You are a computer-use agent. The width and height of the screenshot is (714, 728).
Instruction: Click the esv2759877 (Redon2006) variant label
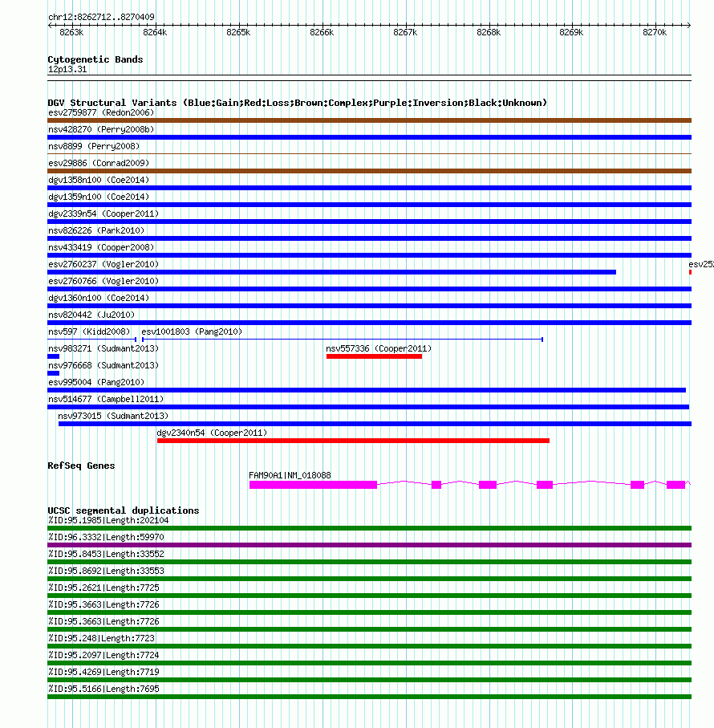point(101,113)
